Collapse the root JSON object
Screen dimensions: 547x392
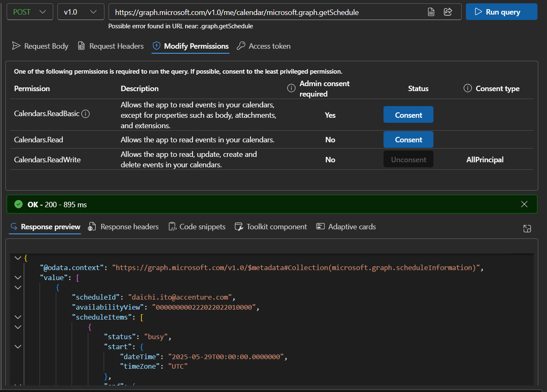tap(17, 258)
